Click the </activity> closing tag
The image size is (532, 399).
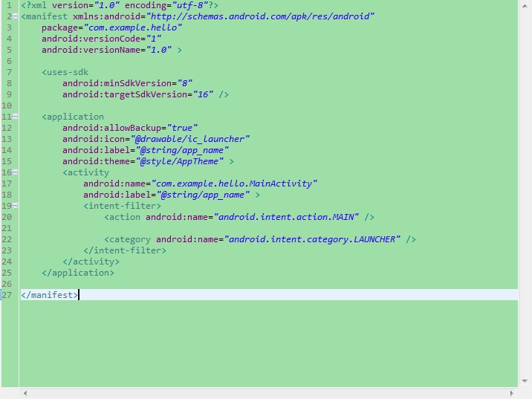tap(91, 262)
